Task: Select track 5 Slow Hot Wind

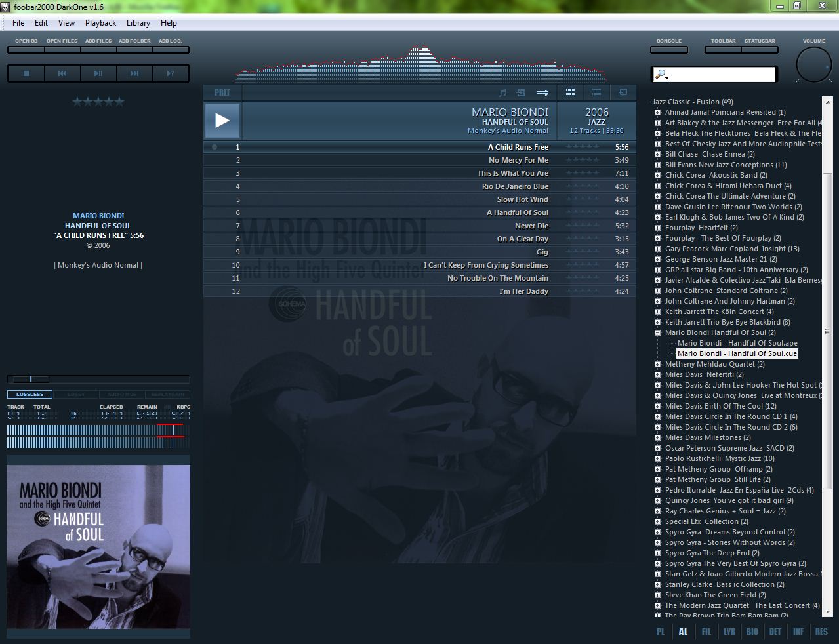Action: (x=420, y=199)
